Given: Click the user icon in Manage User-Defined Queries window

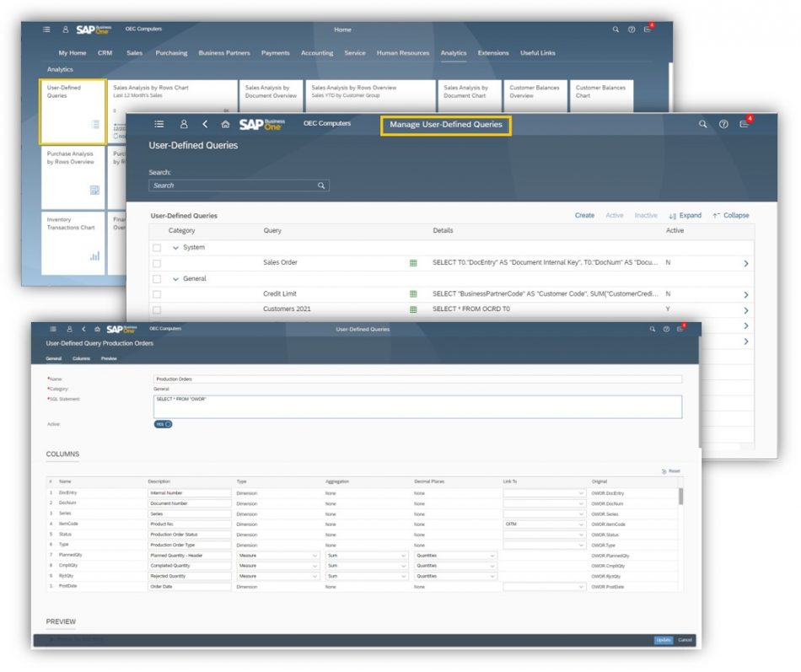Looking at the screenshot, I should click(x=184, y=124).
